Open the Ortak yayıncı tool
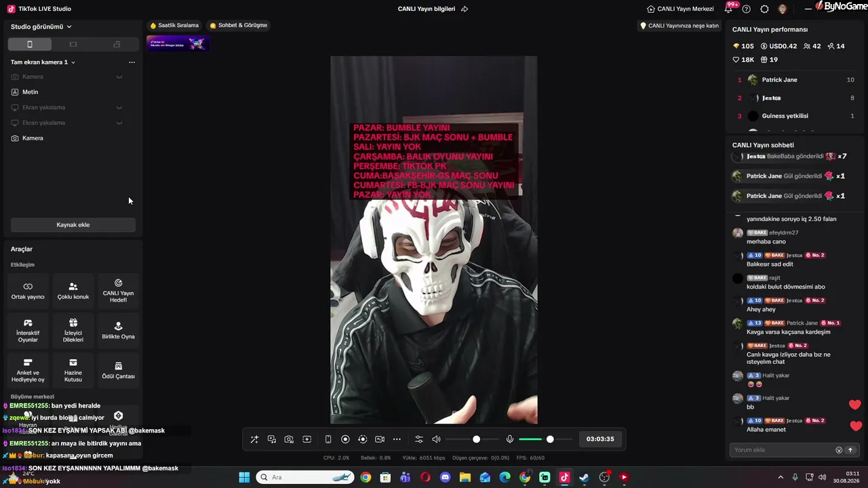The height and width of the screenshot is (488, 868). coord(28,291)
